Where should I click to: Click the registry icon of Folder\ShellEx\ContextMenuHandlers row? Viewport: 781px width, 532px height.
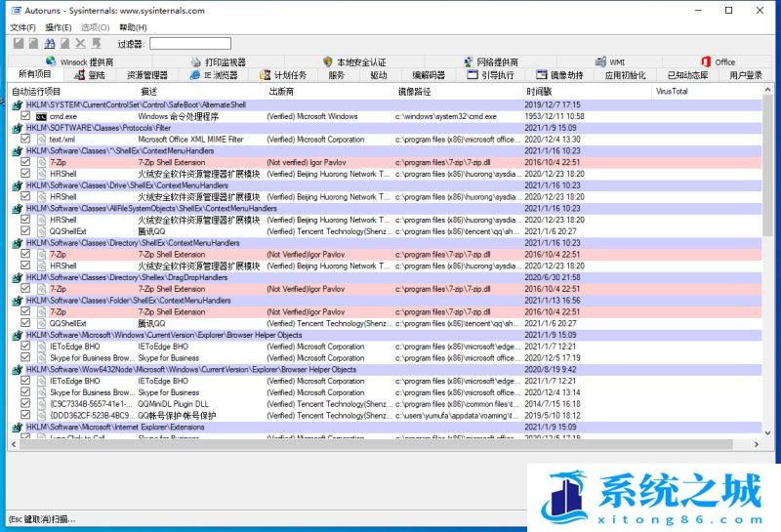[18, 301]
